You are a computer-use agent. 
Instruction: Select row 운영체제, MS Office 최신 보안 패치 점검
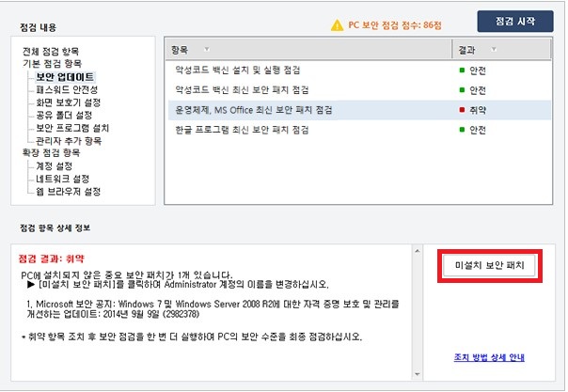(358, 110)
